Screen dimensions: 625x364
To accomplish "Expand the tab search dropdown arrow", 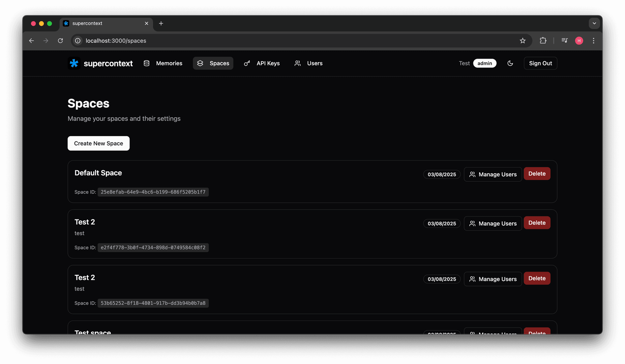I will [x=594, y=23].
